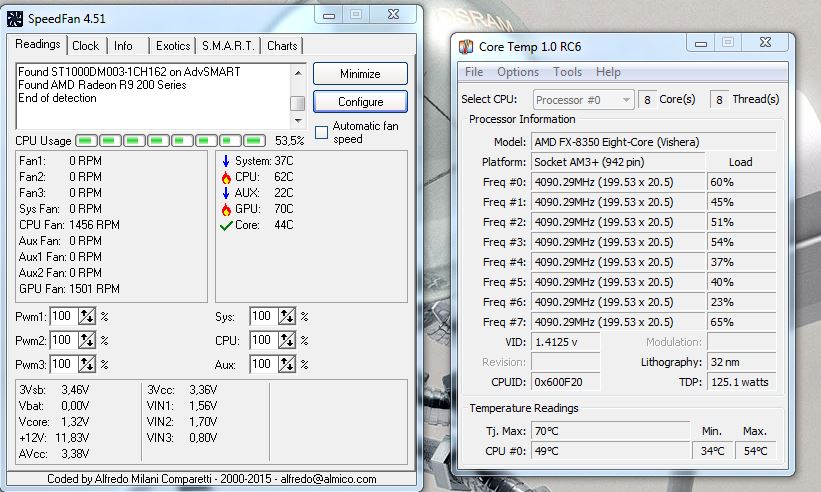Viewport: 821px width, 492px height.
Task: Click the Min temperature value 34°C
Action: pos(713,451)
